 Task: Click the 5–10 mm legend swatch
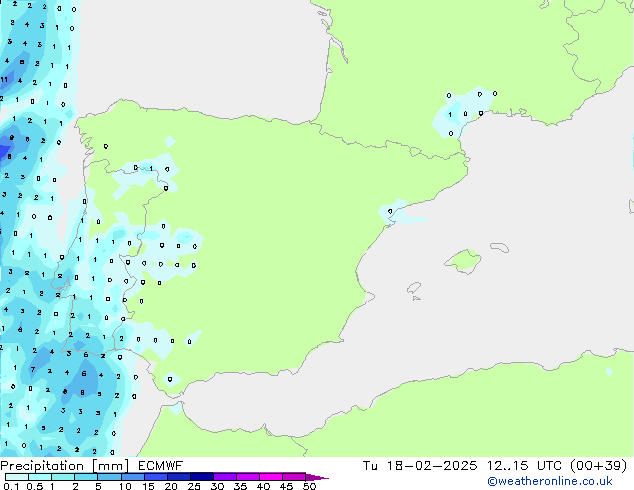[109, 477]
